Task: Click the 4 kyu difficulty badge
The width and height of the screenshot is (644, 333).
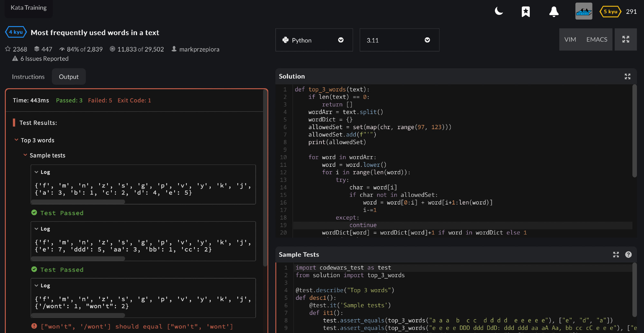Action: coord(16,32)
